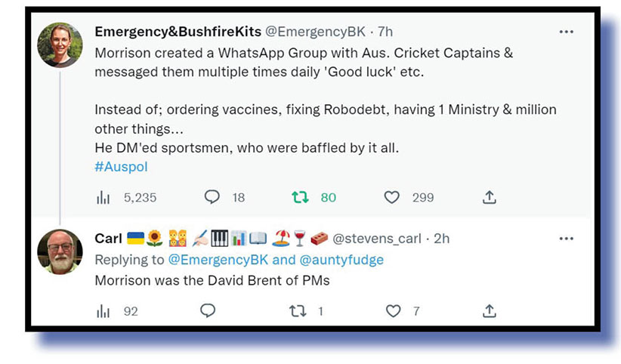View analytics showing 92 views

click(x=103, y=310)
